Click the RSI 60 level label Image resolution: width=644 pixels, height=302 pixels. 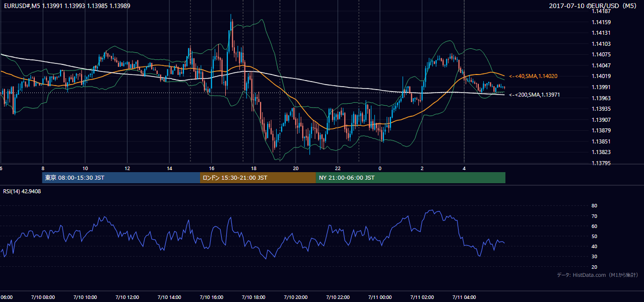pos(594,226)
